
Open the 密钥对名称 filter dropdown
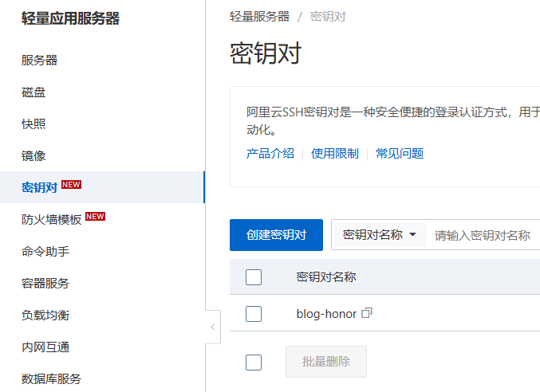(x=380, y=235)
